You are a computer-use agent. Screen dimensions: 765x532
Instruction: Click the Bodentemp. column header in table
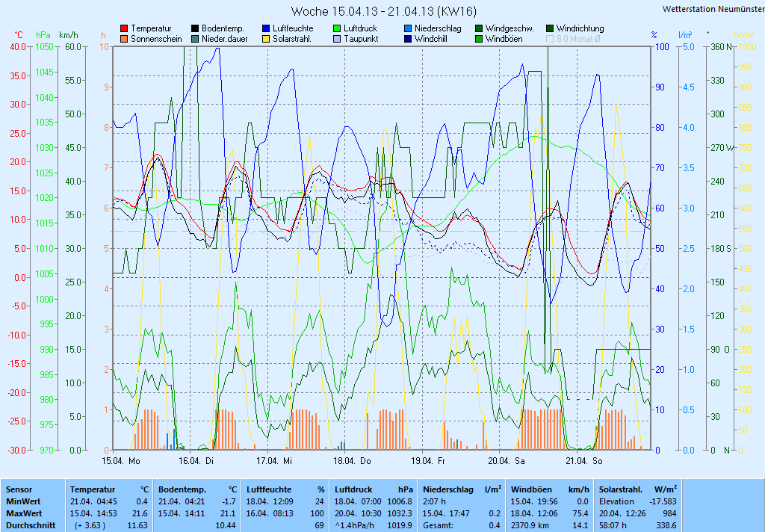pos(182,489)
